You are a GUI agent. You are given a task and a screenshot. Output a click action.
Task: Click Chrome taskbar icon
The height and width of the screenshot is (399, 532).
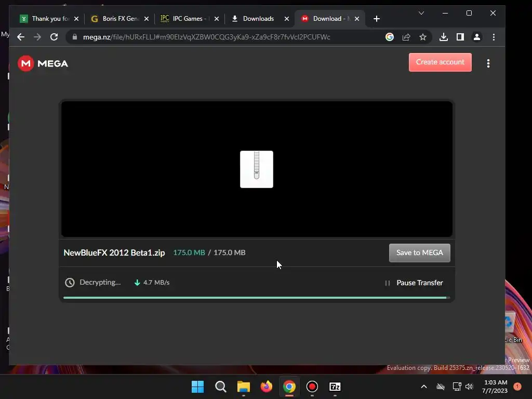tap(289, 387)
